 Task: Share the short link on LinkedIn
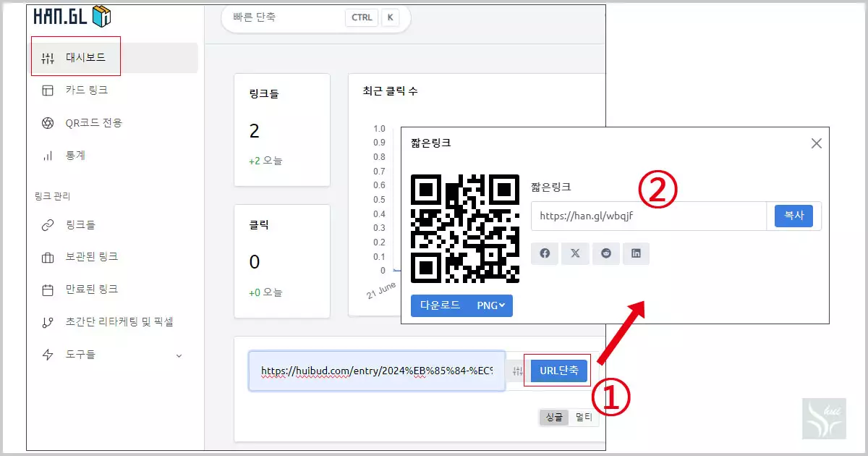636,253
